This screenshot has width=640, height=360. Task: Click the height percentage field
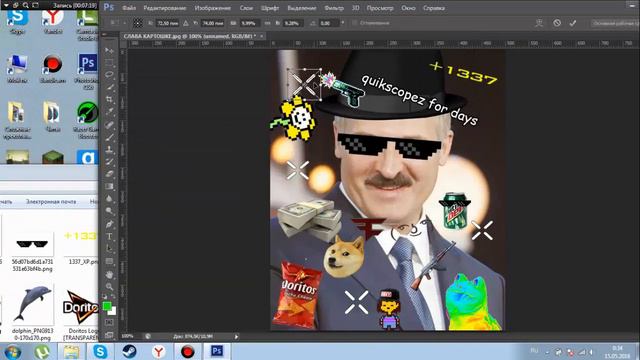[292, 23]
